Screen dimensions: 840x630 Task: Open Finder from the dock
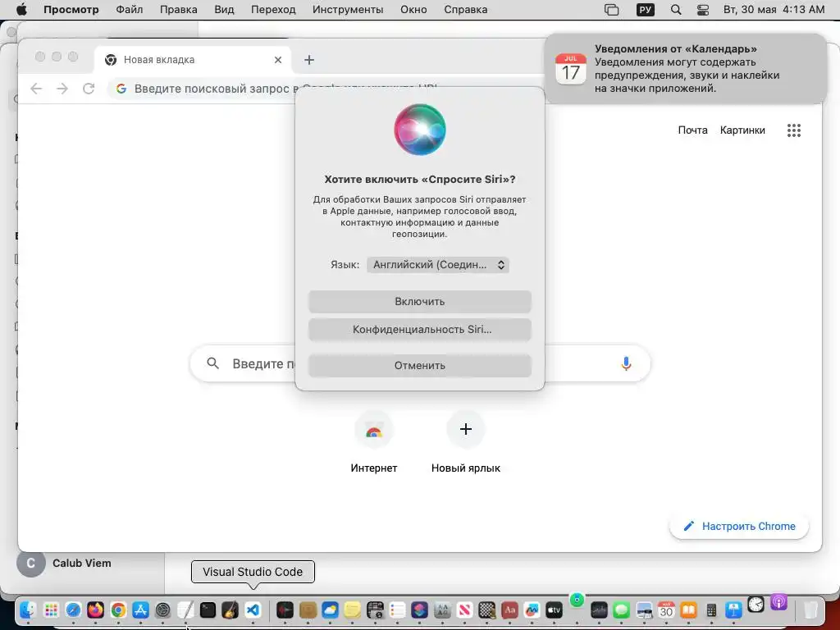point(28,609)
